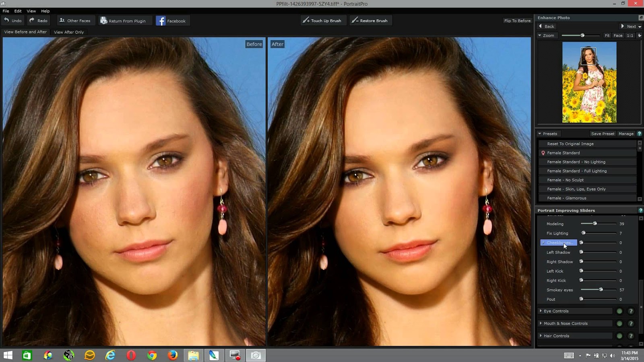Click Flip To Before toggle
The image size is (644, 362).
click(517, 21)
